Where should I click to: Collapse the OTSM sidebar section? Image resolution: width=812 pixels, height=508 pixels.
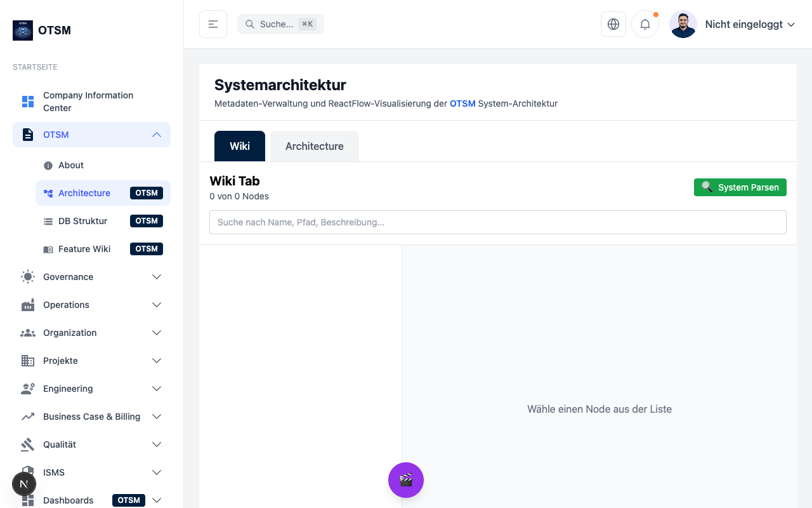pos(156,135)
